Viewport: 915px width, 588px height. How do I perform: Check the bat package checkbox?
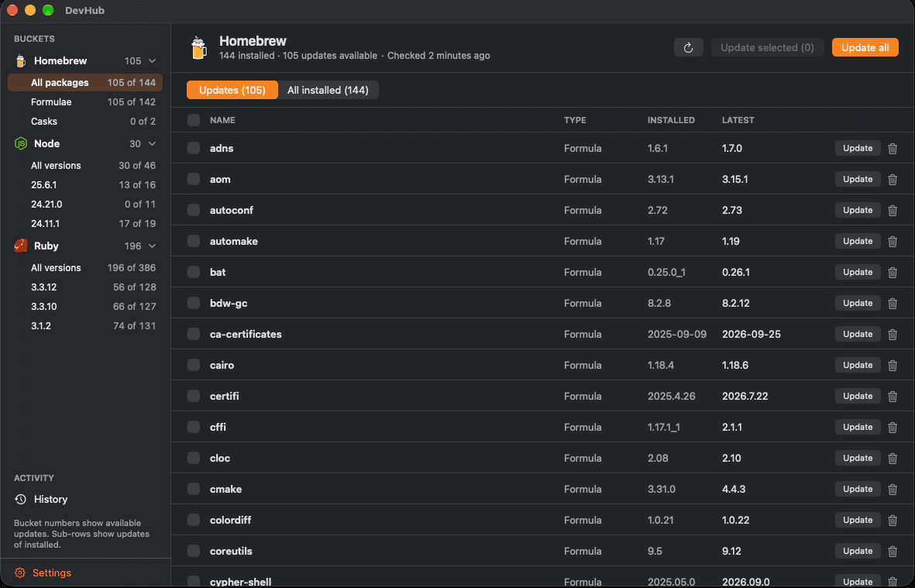click(x=194, y=272)
